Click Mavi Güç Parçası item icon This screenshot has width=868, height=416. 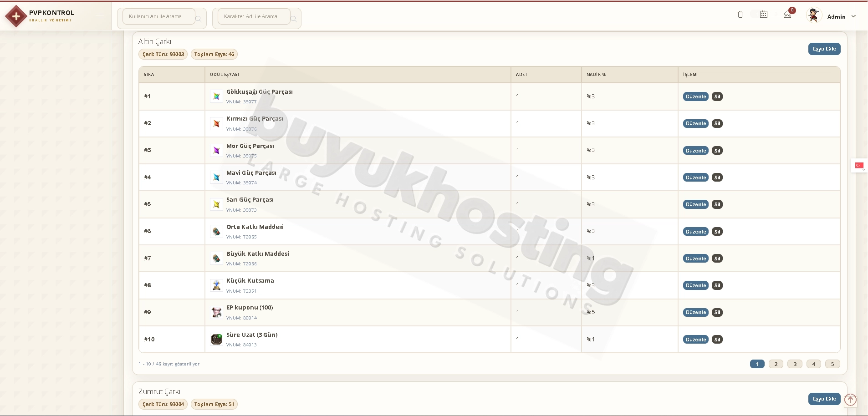(216, 178)
